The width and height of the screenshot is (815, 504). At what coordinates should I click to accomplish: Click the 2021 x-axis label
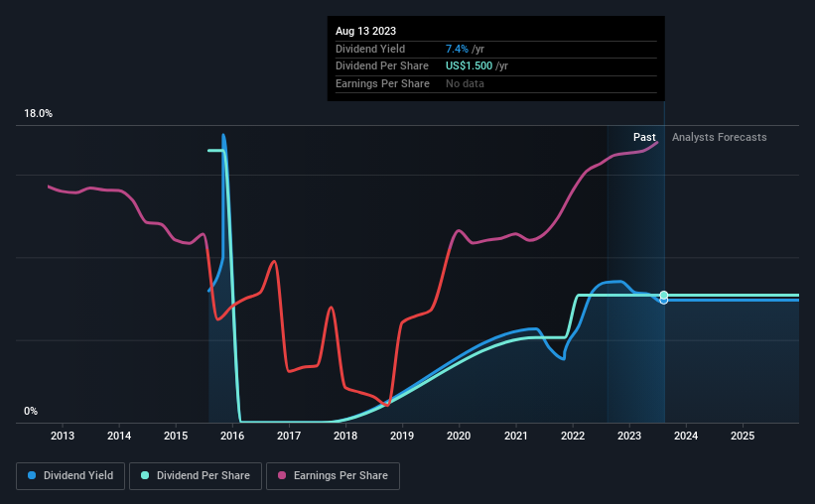516,436
